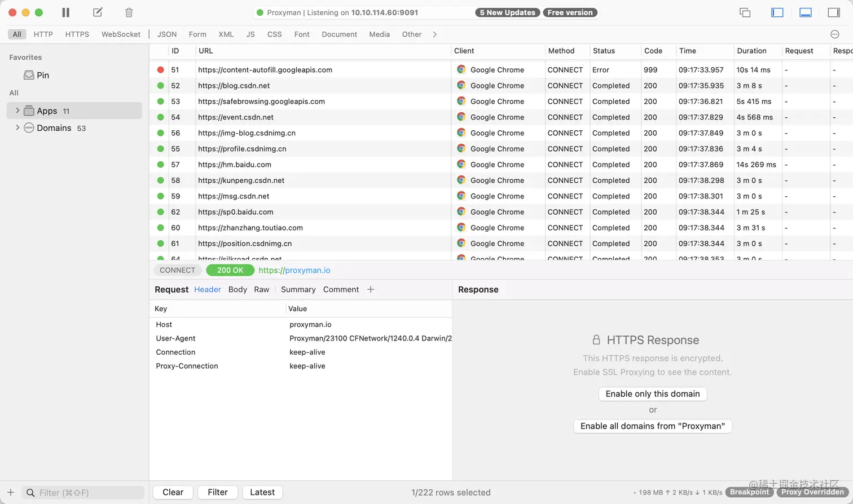Click the bottom Filter button

click(218, 492)
